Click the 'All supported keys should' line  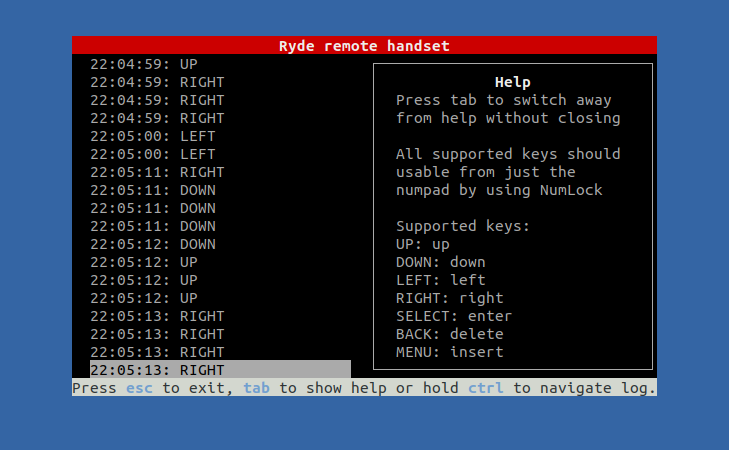click(x=508, y=154)
